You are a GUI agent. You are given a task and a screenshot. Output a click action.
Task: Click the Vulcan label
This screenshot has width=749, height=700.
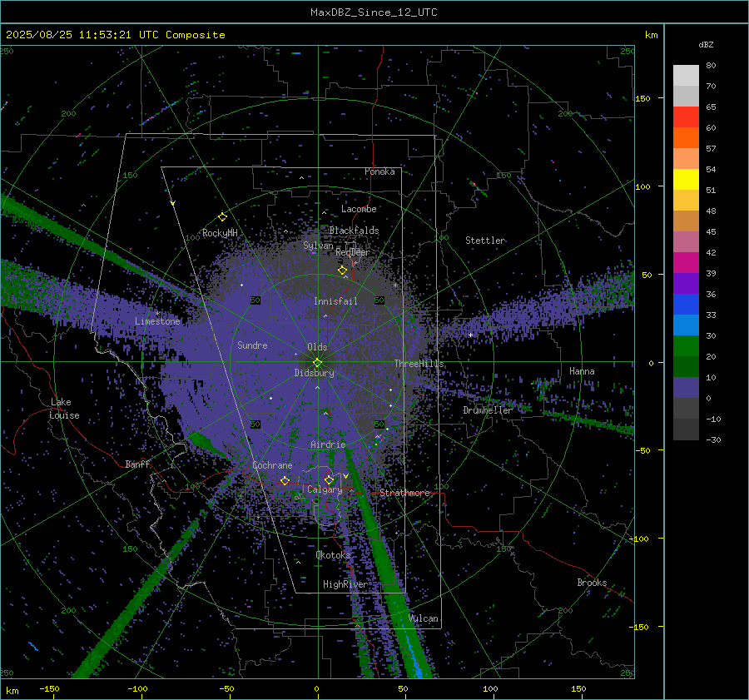pyautogui.click(x=424, y=618)
